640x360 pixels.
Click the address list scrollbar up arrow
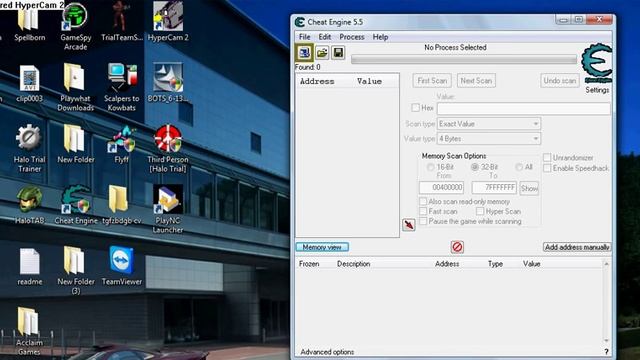607,264
